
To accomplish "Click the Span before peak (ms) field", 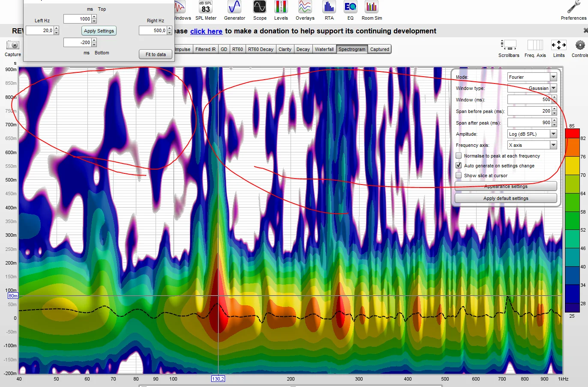I will point(530,111).
